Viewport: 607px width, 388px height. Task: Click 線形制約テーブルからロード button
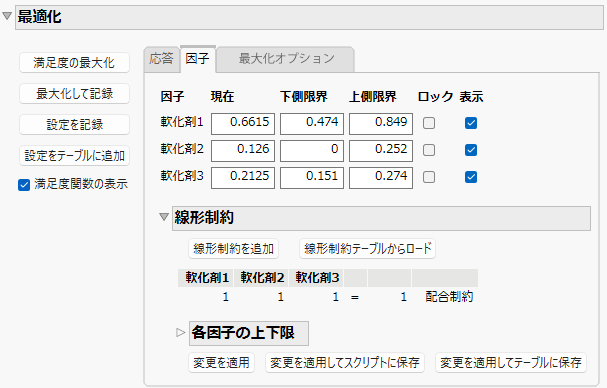367,249
